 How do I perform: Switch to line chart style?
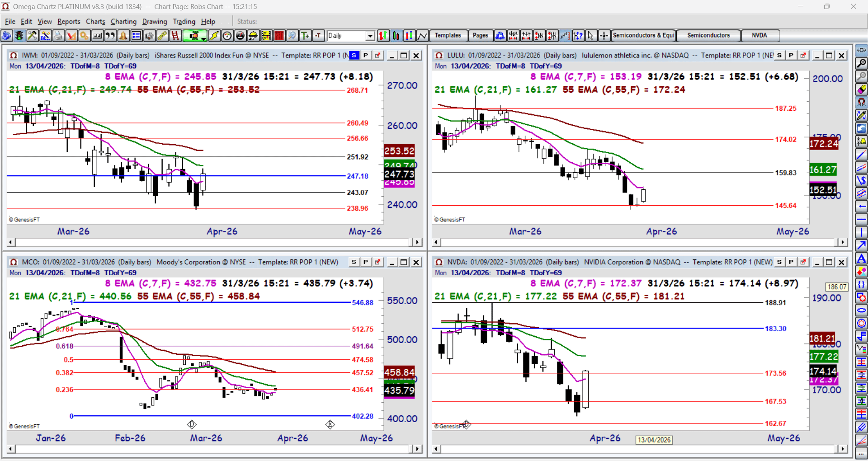(422, 36)
